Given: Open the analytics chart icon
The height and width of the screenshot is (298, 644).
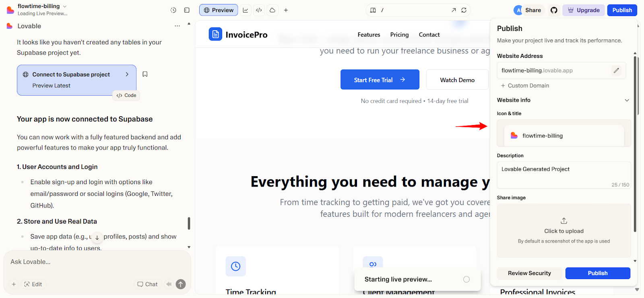Looking at the screenshot, I should pos(246,10).
